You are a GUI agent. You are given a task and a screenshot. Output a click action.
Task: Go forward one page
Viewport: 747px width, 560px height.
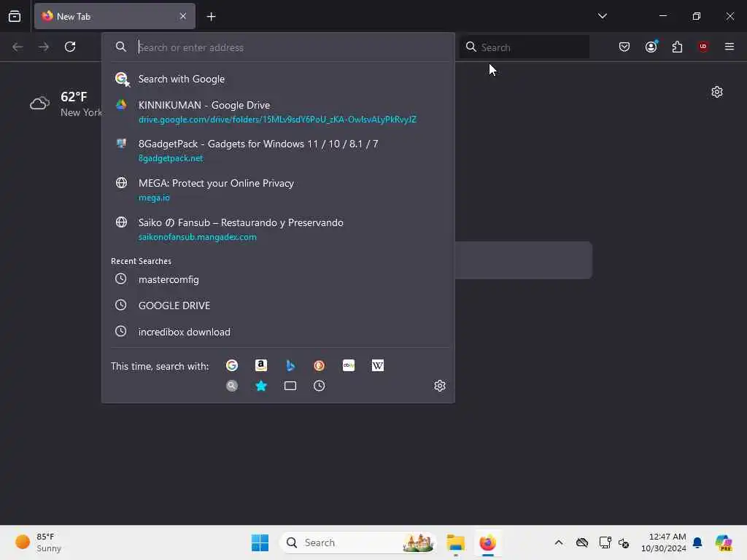(44, 47)
